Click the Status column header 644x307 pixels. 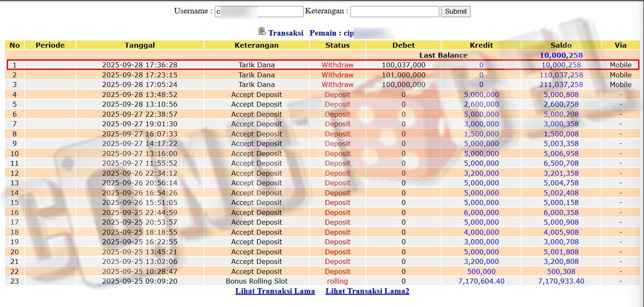pos(337,45)
